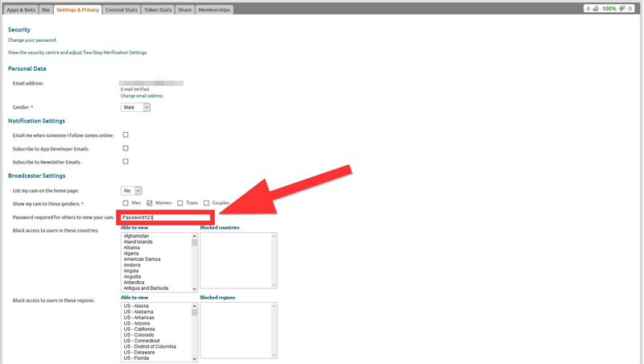Click the Change your password link

pos(32,40)
